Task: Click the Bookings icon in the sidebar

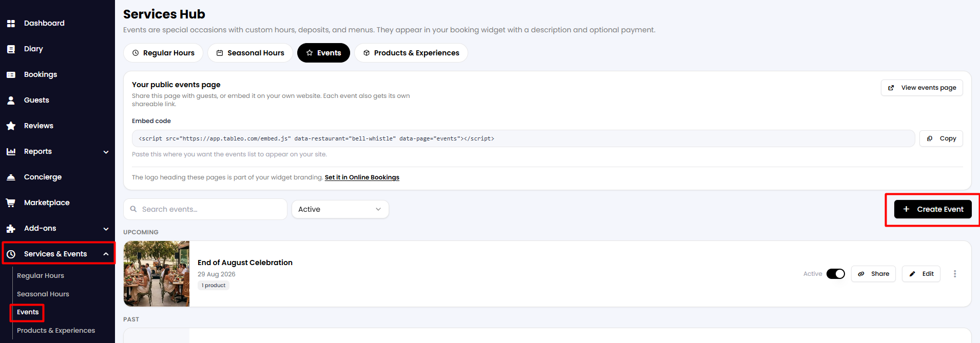Action: click(x=11, y=75)
